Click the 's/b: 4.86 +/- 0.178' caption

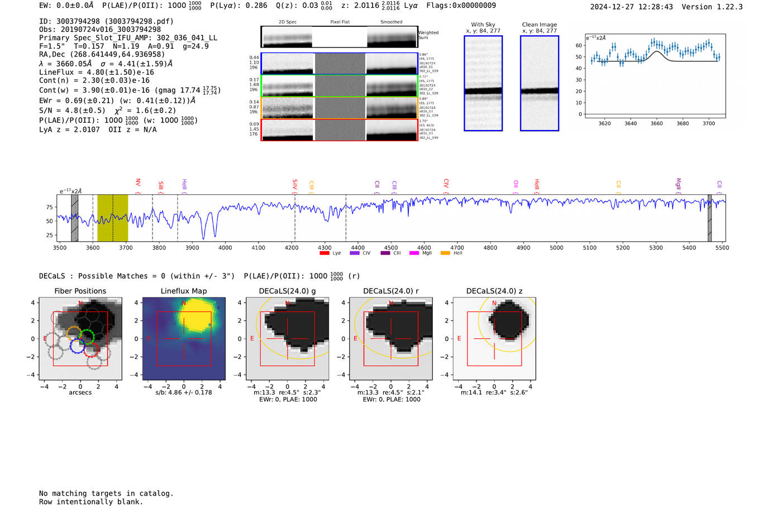(184, 392)
